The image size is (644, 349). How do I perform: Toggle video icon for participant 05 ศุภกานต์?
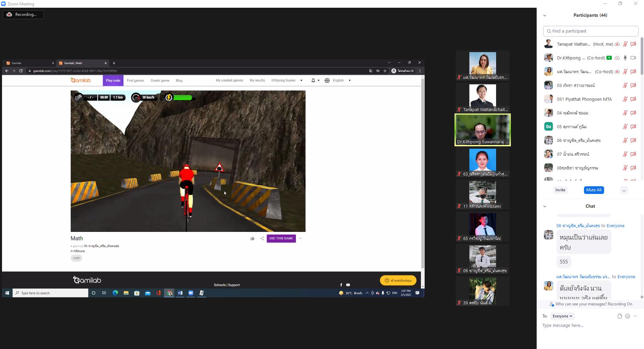[633, 127]
